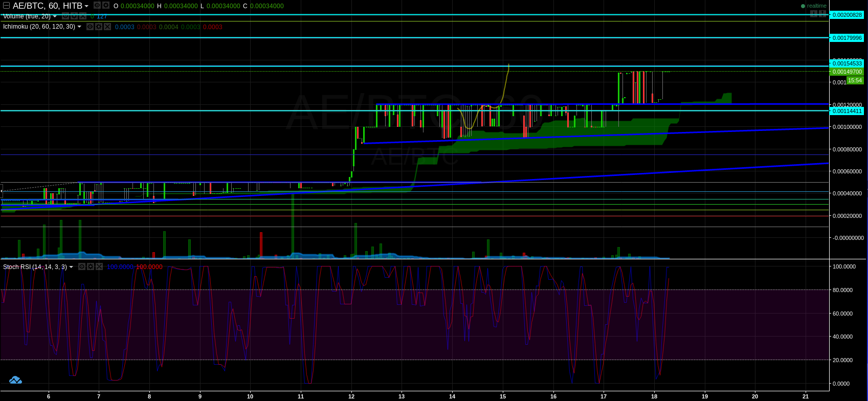This screenshot has width=868, height=401.
Task: Click the 0.00060000 price axis value
Action: pos(848,171)
